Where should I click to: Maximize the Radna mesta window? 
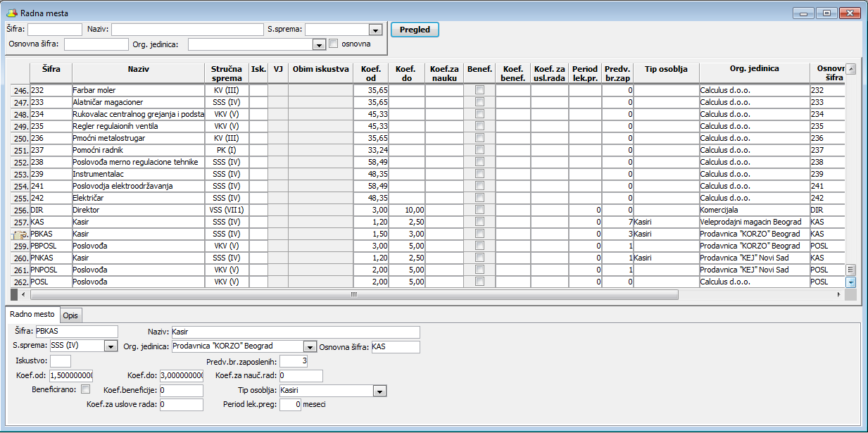click(826, 13)
